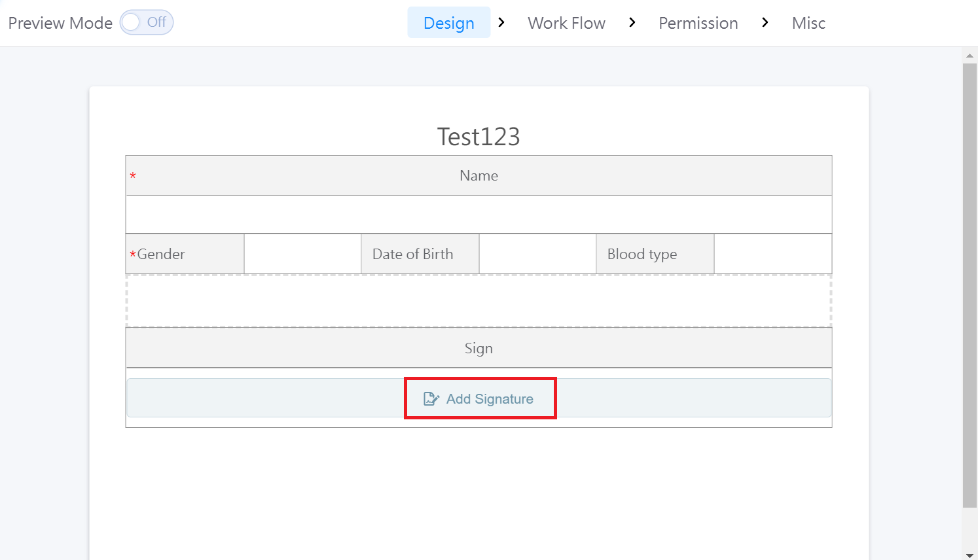Select the Name header cell

pyautogui.click(x=479, y=175)
